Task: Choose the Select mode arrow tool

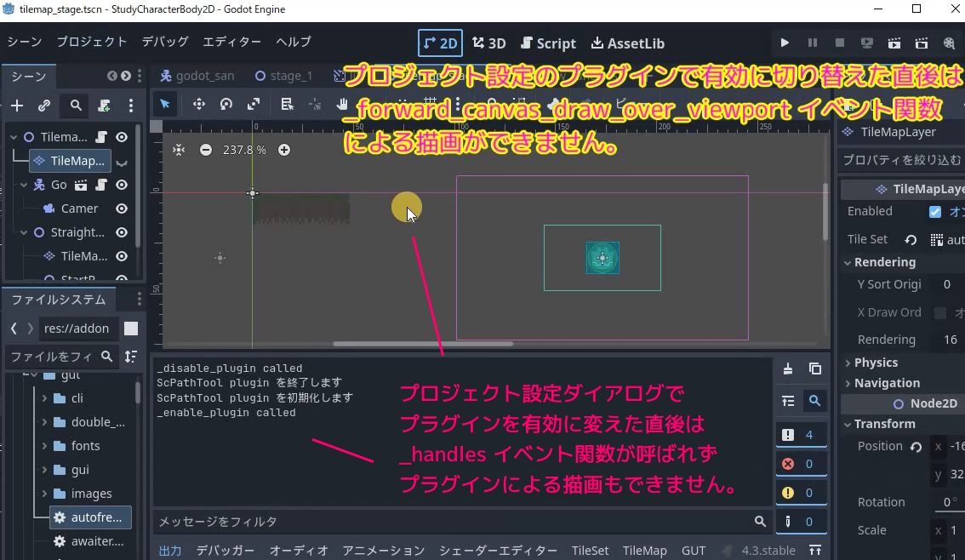Action: (165, 104)
